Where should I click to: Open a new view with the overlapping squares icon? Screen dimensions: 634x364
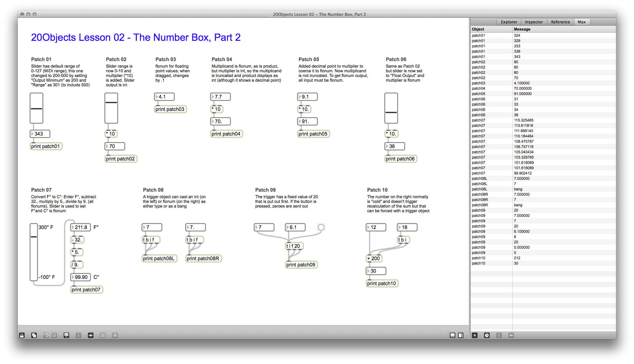click(34, 335)
